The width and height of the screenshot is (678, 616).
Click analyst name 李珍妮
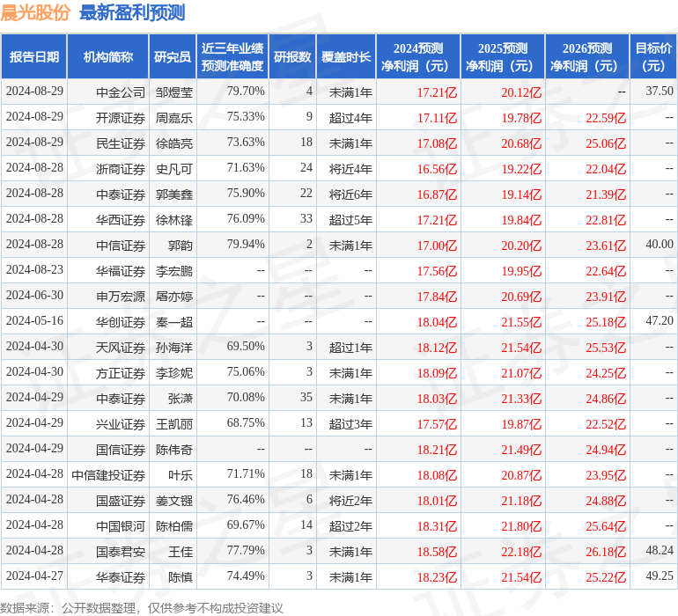173,372
